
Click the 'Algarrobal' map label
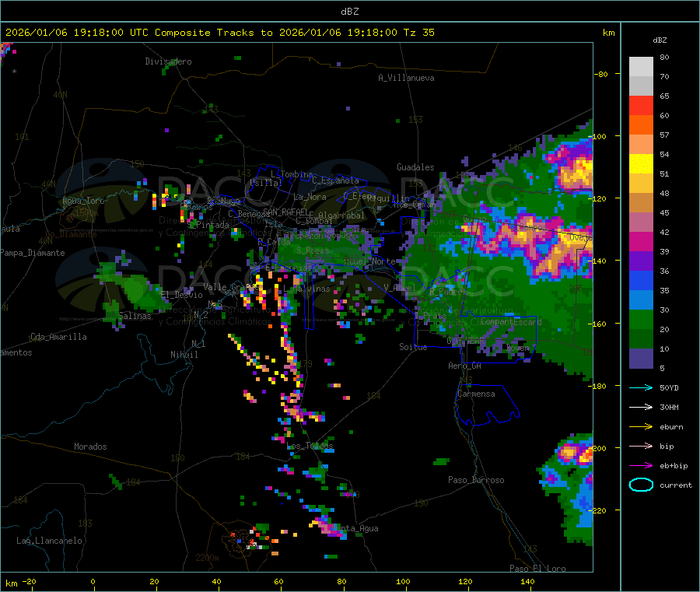341,215
